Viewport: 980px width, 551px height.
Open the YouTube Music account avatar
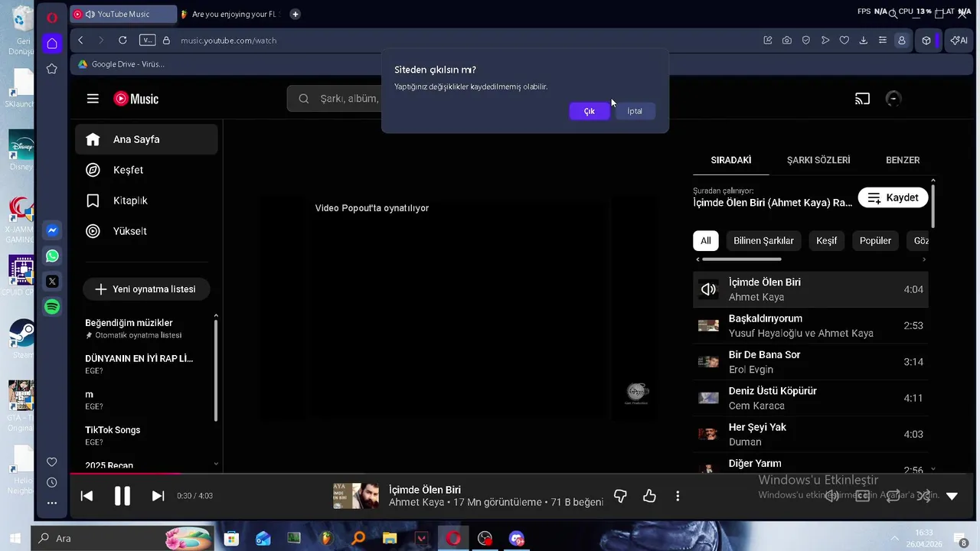tap(893, 98)
